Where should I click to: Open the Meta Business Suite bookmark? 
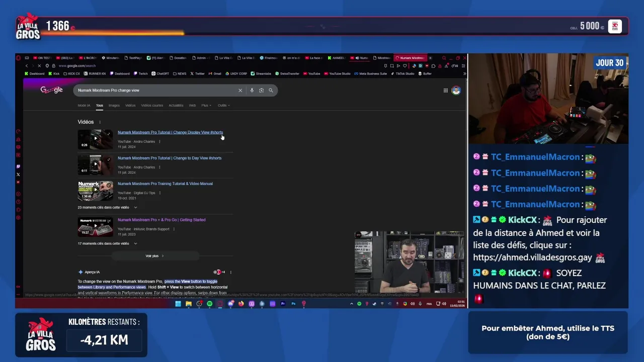tap(371, 74)
